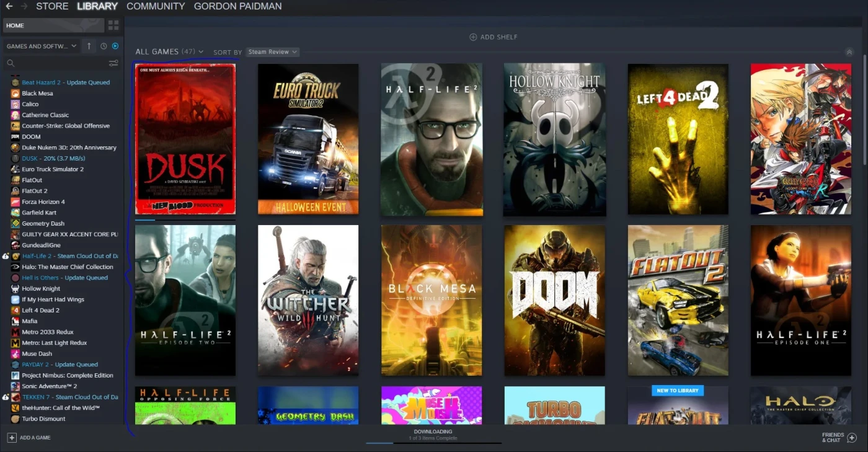
Task: Click the Geometry Dash sidebar icon
Action: pyautogui.click(x=15, y=224)
